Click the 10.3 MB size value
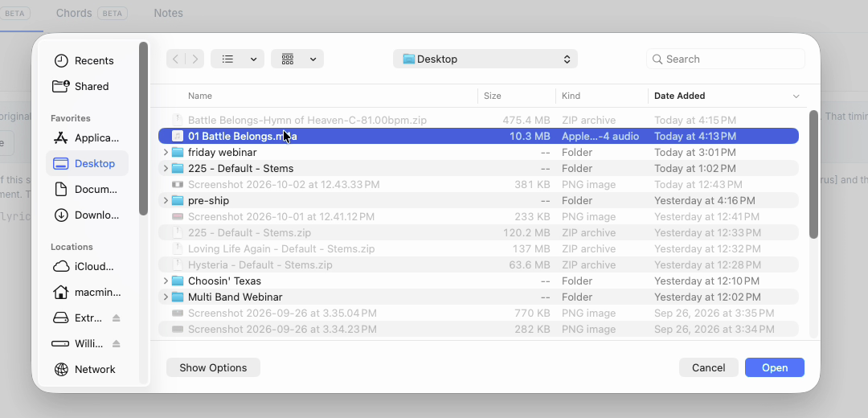Screen dimensions: 868x418 (530, 136)
